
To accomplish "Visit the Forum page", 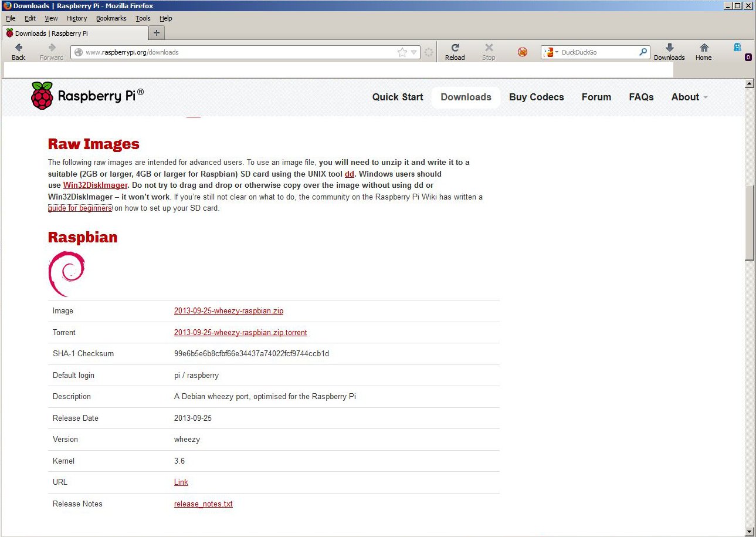I will click(x=596, y=97).
